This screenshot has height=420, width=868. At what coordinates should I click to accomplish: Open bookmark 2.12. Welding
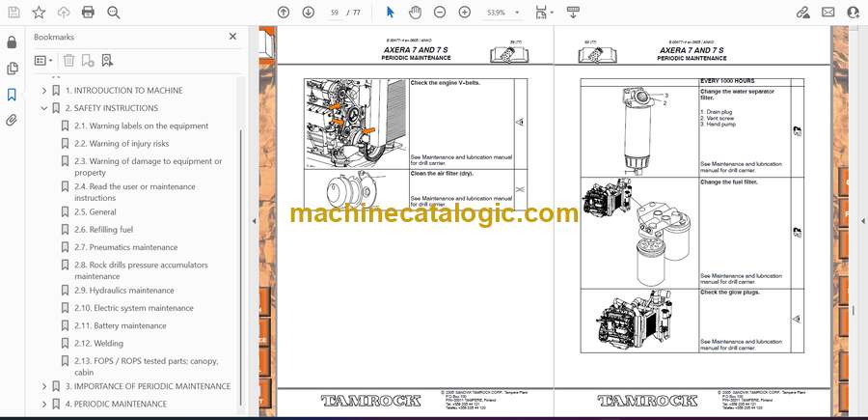tap(99, 344)
